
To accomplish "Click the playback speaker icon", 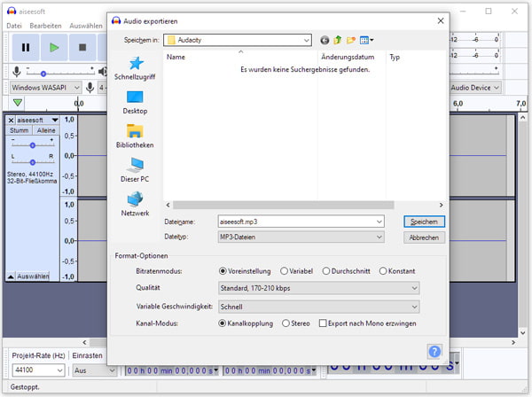I will 102,72.
